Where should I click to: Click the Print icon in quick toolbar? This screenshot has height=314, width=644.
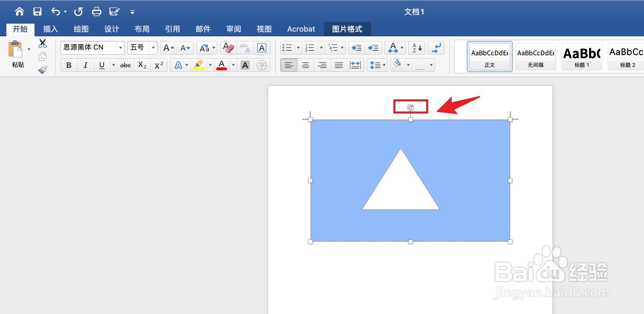96,12
